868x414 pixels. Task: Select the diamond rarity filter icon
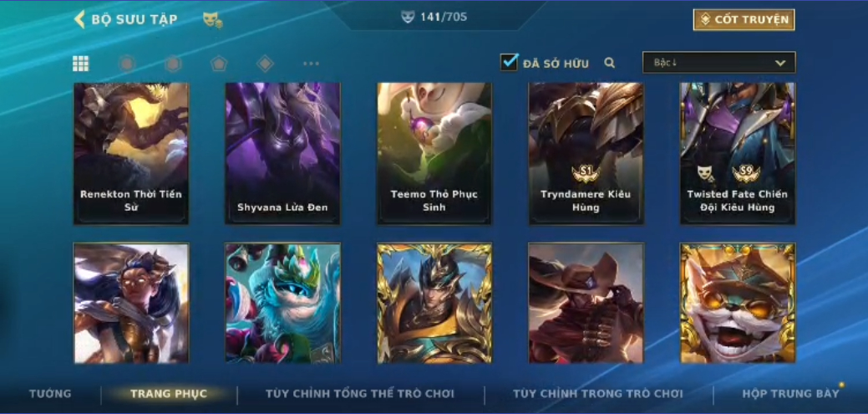click(x=265, y=64)
